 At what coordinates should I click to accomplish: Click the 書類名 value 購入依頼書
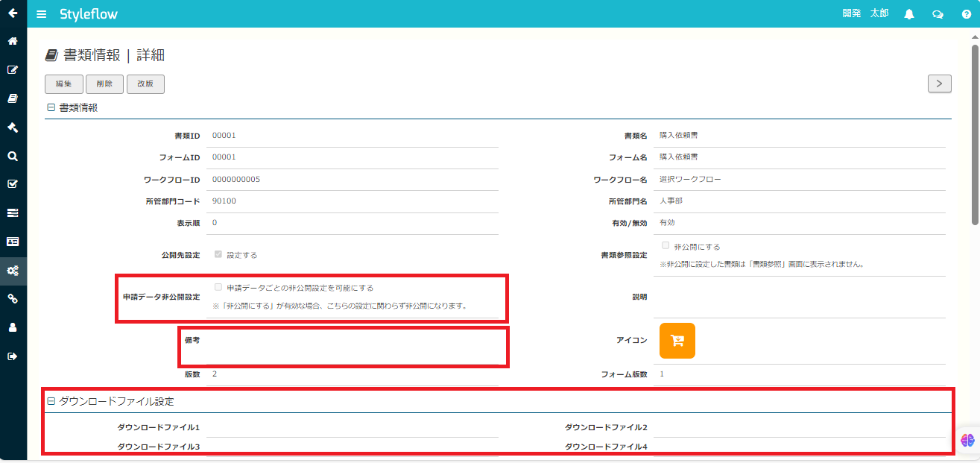(679, 136)
